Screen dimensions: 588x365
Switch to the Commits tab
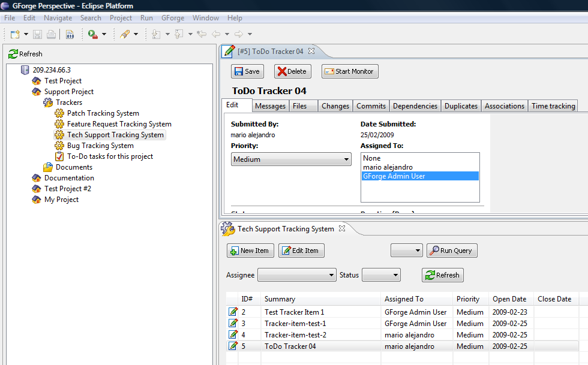point(371,106)
